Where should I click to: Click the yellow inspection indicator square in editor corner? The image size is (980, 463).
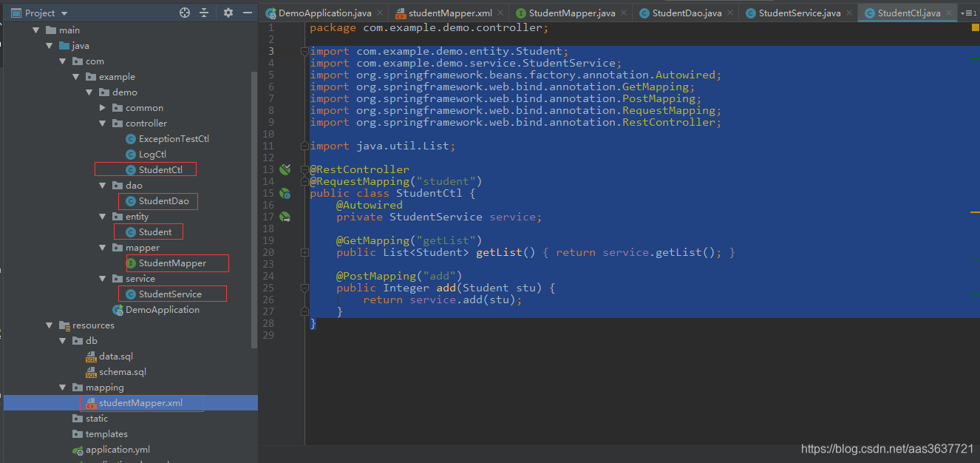(x=975, y=27)
